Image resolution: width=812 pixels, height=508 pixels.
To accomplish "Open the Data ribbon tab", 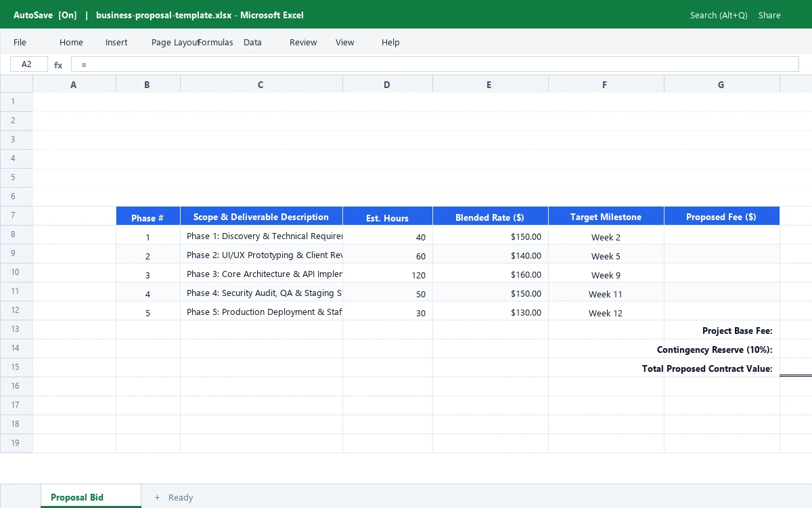I will click(x=252, y=42).
